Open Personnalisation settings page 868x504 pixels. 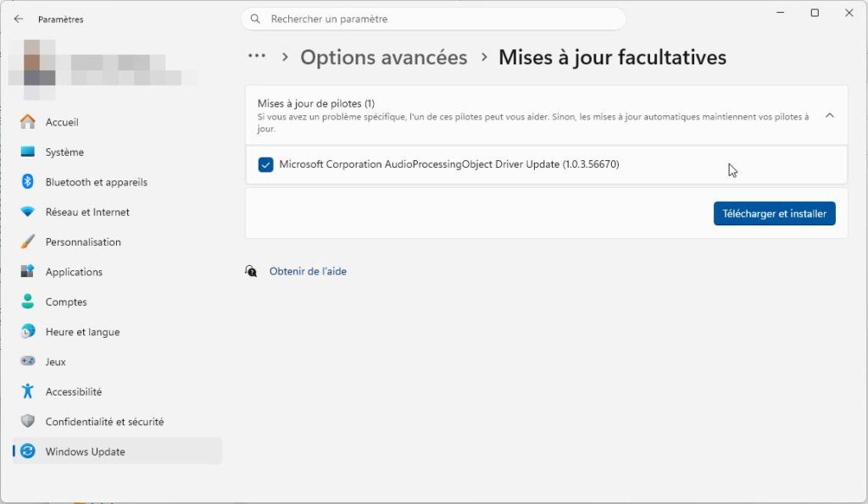tap(117, 241)
